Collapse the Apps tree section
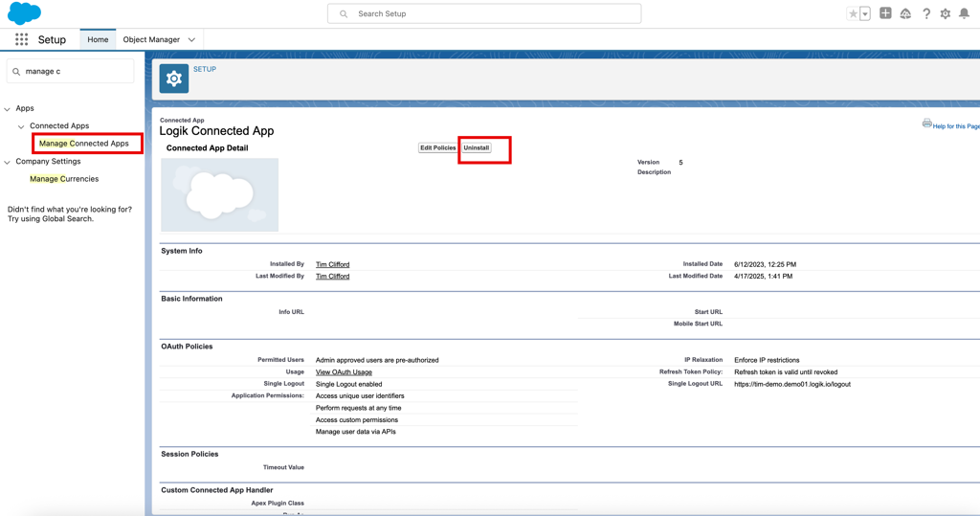This screenshot has width=980, height=516. click(8, 109)
